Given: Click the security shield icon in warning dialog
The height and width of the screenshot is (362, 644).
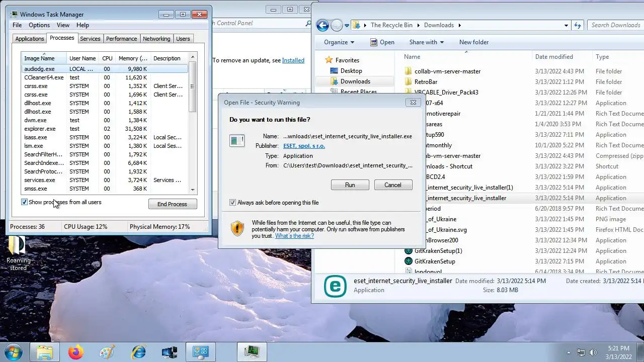Looking at the screenshot, I should pyautogui.click(x=237, y=229).
